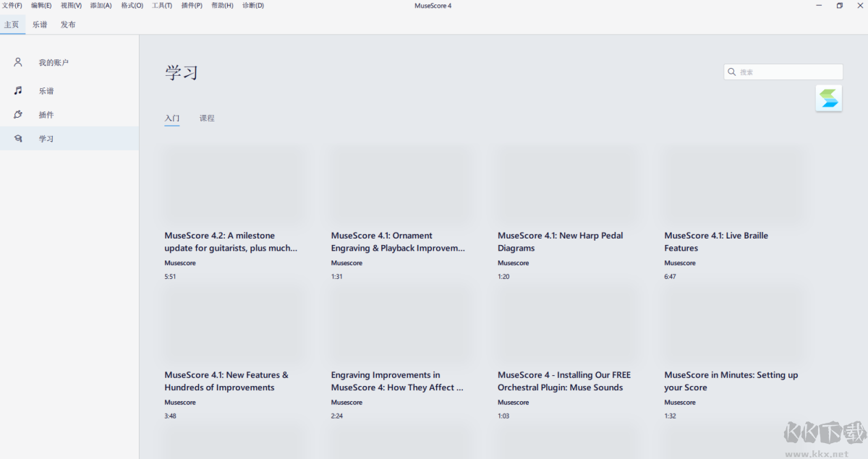Click into the 搜索 search field
868x459 pixels.
pos(783,72)
